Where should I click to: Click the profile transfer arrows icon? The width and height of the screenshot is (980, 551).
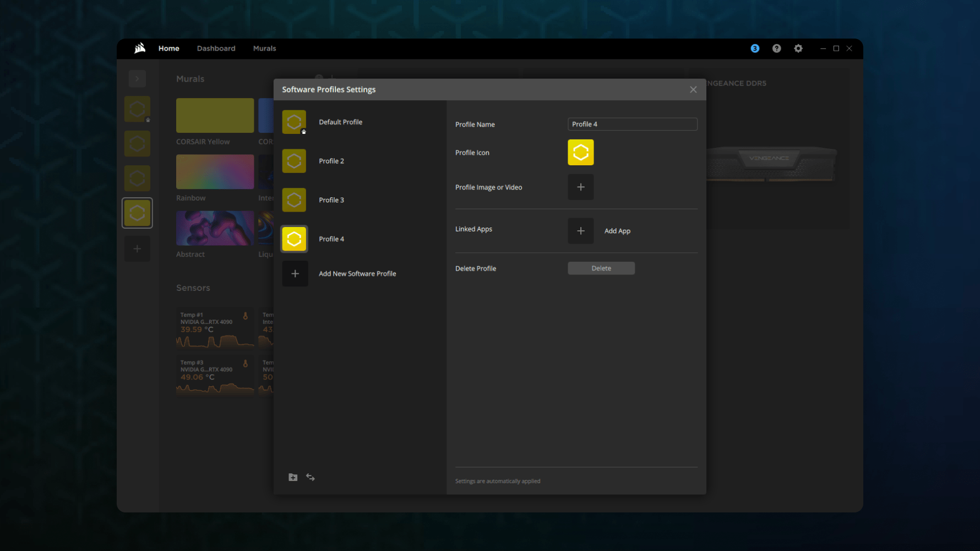pos(311,477)
